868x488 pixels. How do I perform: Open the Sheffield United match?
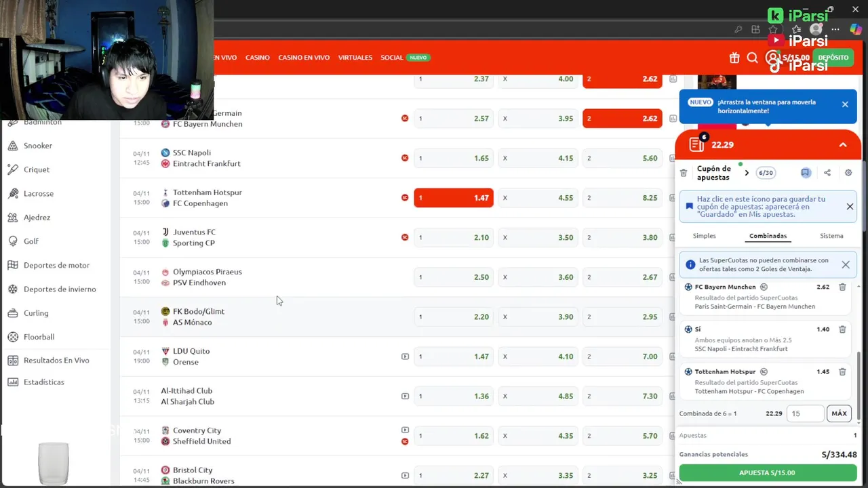[x=201, y=441]
